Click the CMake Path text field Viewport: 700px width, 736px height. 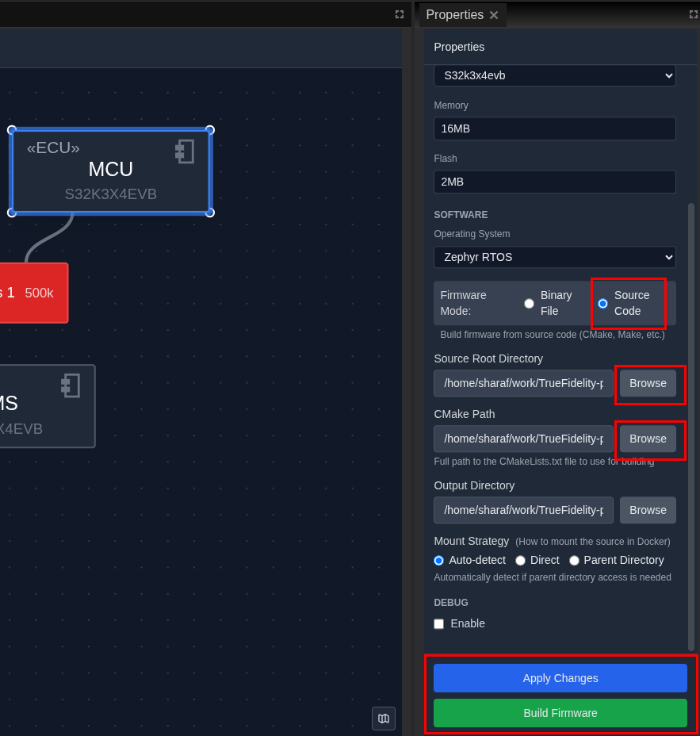point(523,439)
